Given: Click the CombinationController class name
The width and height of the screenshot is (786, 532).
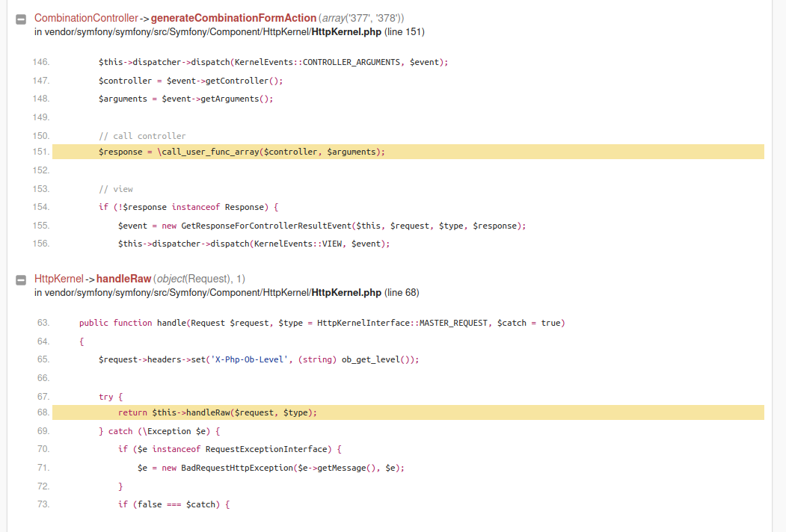Looking at the screenshot, I should click(x=86, y=18).
